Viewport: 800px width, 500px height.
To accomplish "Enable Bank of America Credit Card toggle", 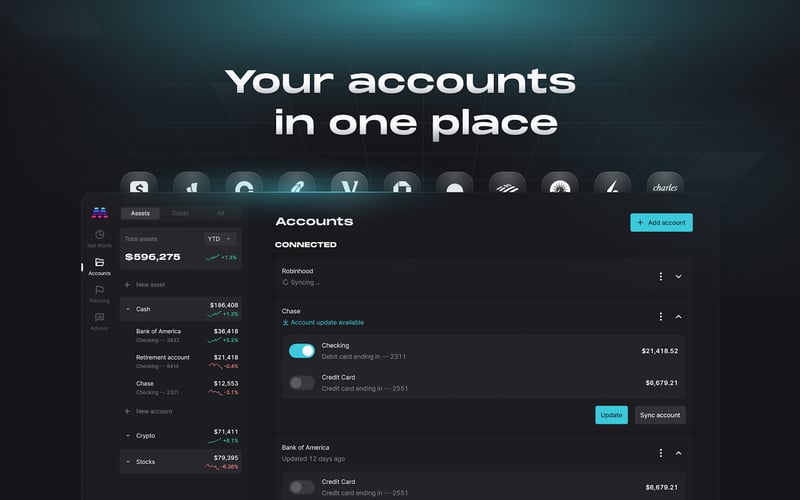I will click(302, 487).
